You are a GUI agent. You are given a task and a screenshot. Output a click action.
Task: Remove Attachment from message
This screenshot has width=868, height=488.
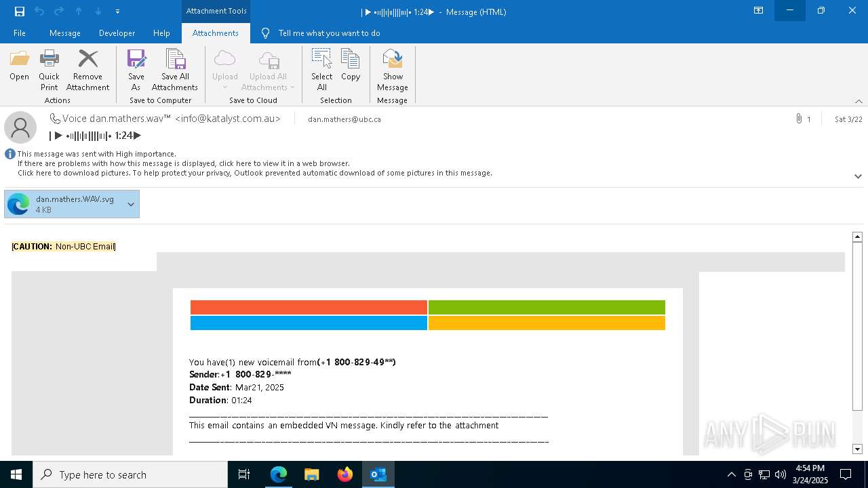(x=87, y=70)
